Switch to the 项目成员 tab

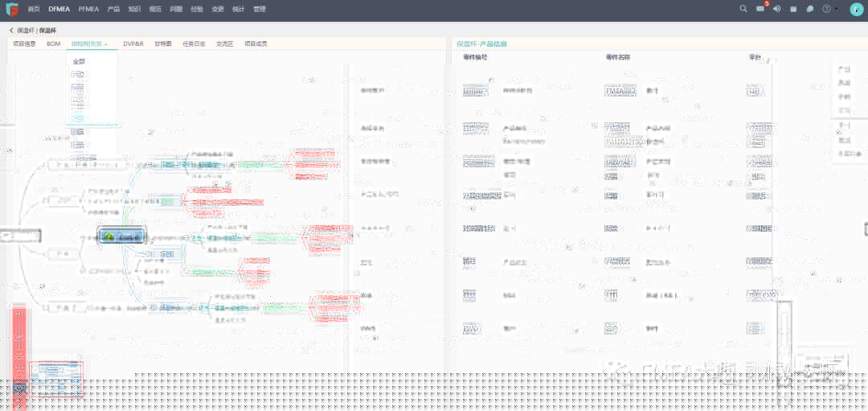(256, 43)
